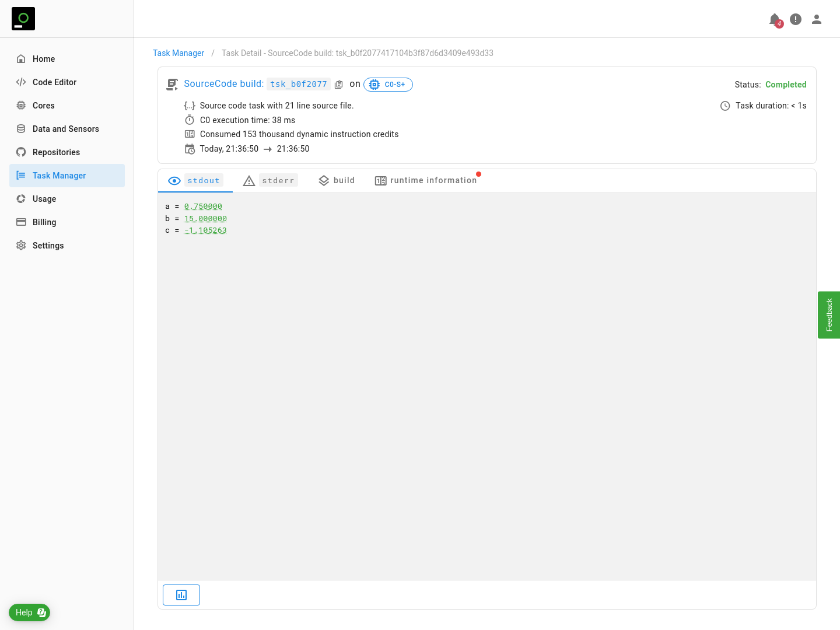This screenshot has height=630, width=840.
Task: Navigate to Data and Sensors
Action: coord(65,129)
